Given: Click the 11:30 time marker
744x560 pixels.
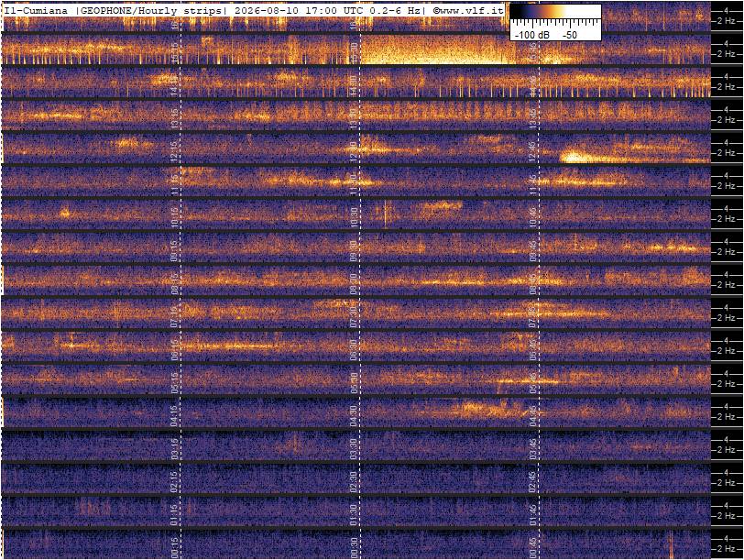Looking at the screenshot, I should (x=354, y=184).
